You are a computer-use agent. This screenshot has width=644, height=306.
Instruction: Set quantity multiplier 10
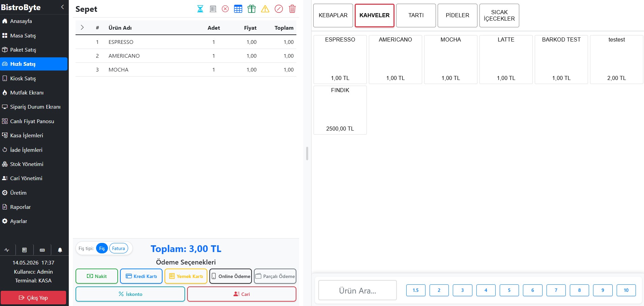click(626, 290)
